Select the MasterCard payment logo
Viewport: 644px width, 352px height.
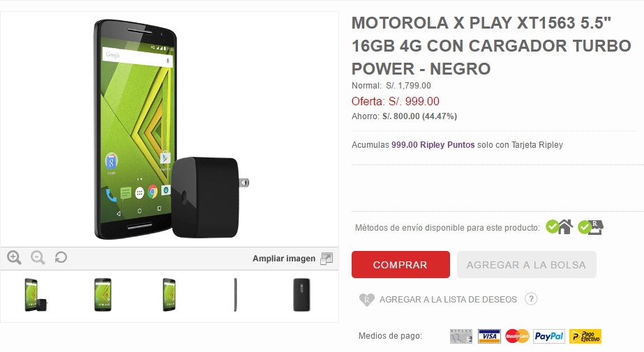517,337
